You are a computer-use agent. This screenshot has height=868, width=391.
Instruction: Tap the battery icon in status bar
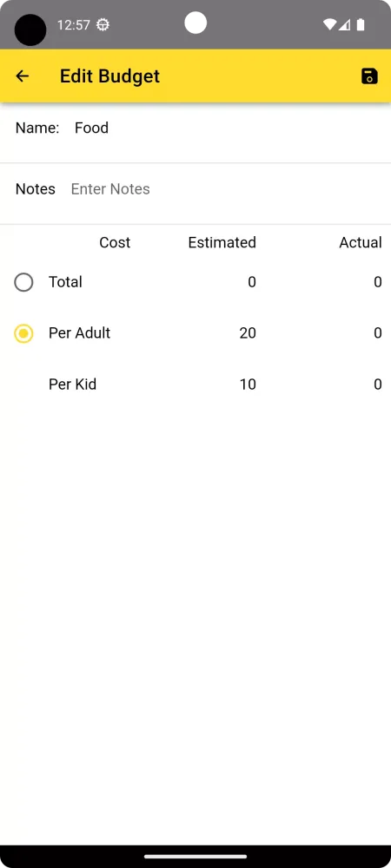[361, 24]
